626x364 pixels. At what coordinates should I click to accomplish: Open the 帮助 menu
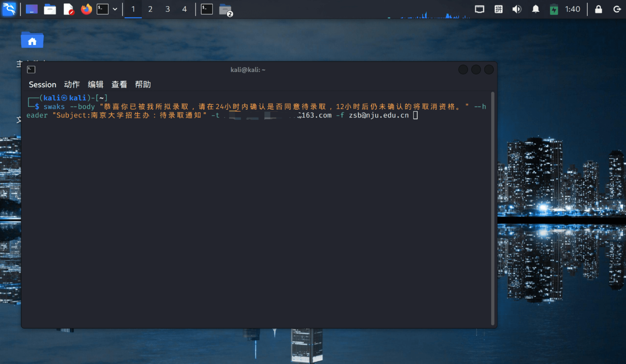tap(143, 85)
